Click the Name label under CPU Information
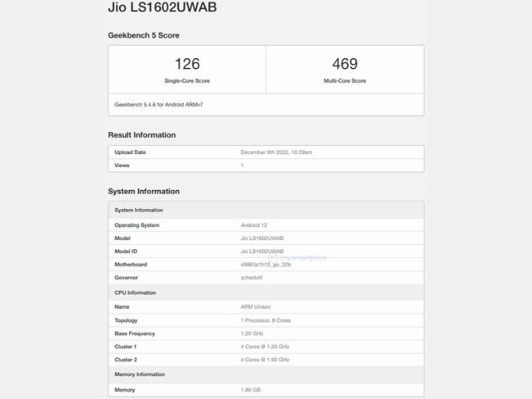Viewport: 532px width, 399px height. coord(122,307)
